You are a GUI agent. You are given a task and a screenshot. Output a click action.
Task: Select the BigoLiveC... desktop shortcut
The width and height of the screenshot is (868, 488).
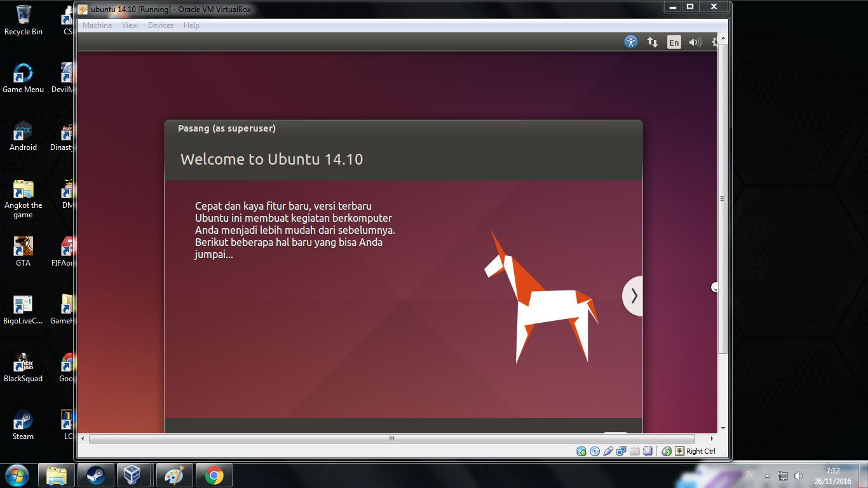click(24, 309)
